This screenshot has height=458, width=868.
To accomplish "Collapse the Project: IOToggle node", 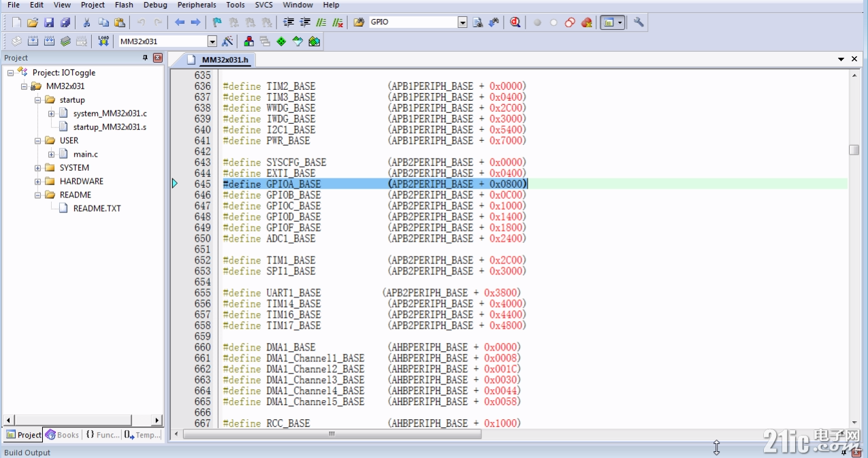I will [11, 73].
